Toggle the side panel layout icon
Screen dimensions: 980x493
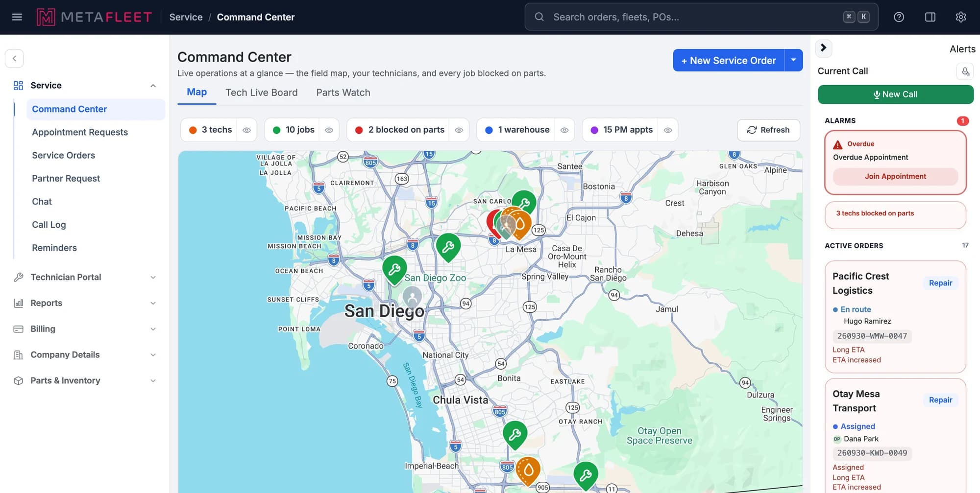coord(930,17)
